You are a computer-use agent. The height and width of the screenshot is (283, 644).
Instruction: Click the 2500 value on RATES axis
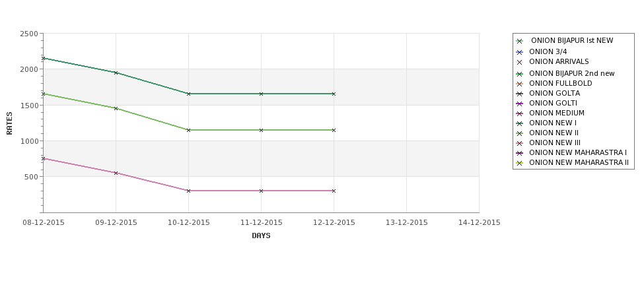29,34
